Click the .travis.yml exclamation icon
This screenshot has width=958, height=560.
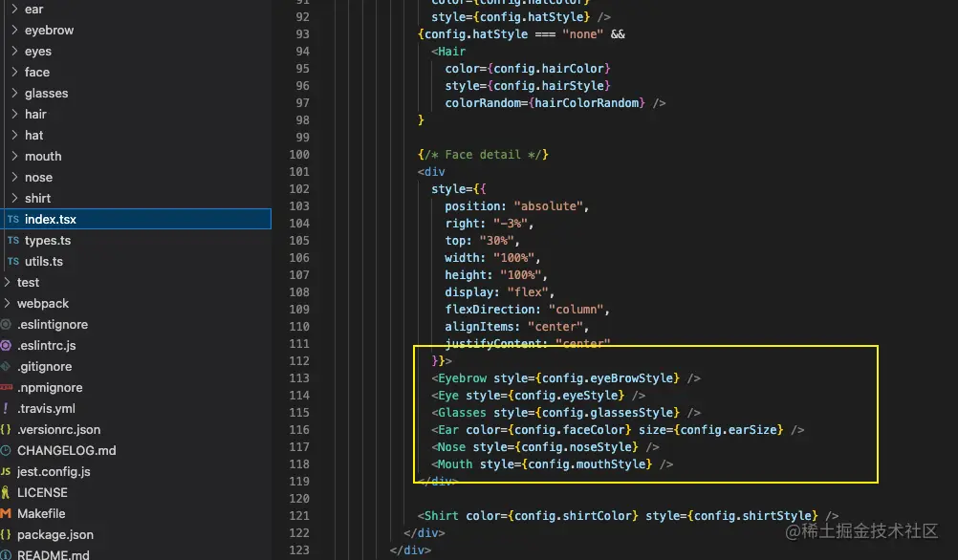(x=6, y=408)
